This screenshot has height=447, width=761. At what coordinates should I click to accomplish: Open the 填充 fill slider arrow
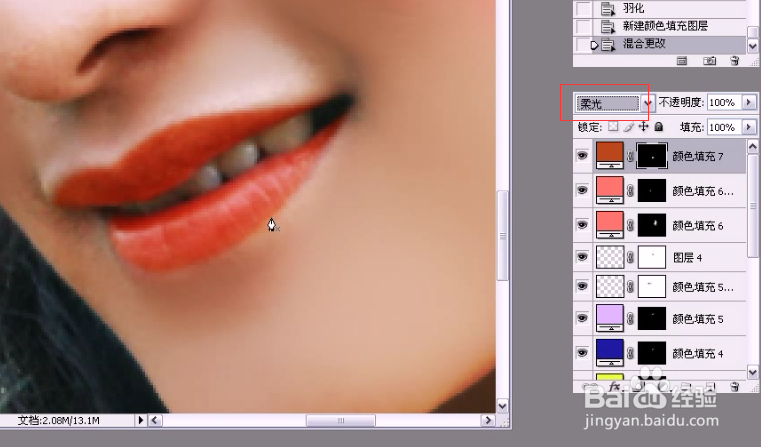pos(749,127)
